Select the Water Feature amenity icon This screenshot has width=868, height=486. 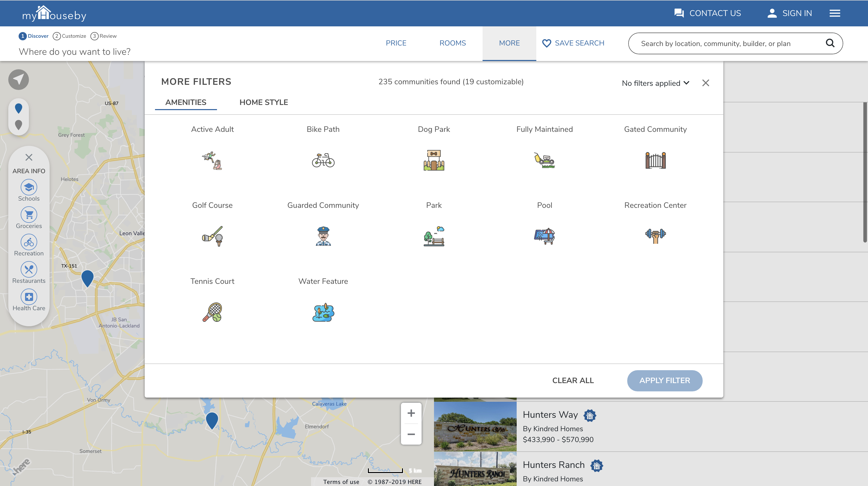coord(323,312)
